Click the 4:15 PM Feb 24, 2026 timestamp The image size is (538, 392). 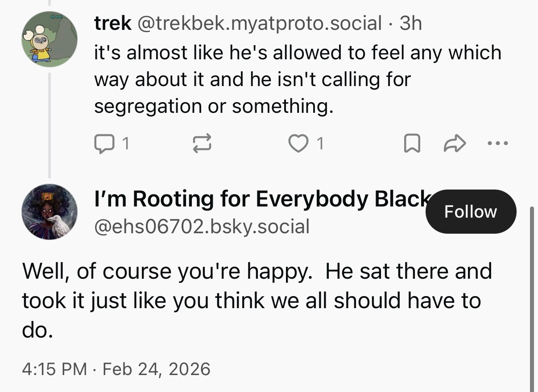116,369
